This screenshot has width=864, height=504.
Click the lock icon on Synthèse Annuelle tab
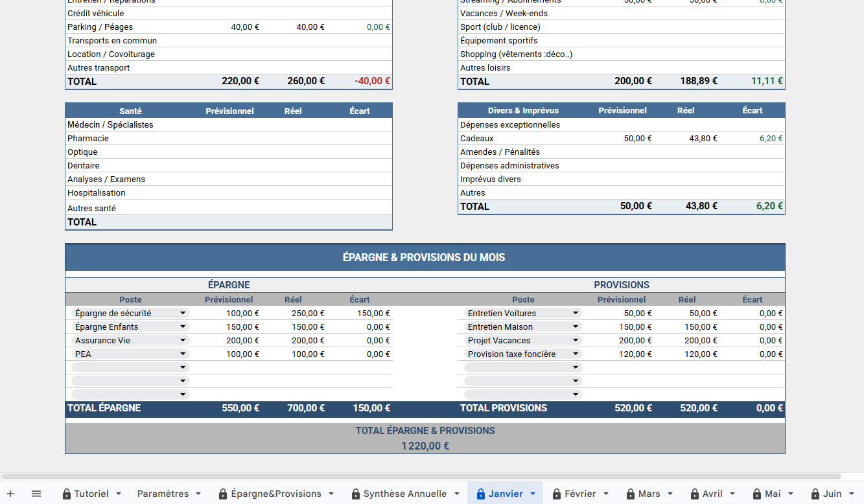pyautogui.click(x=356, y=494)
